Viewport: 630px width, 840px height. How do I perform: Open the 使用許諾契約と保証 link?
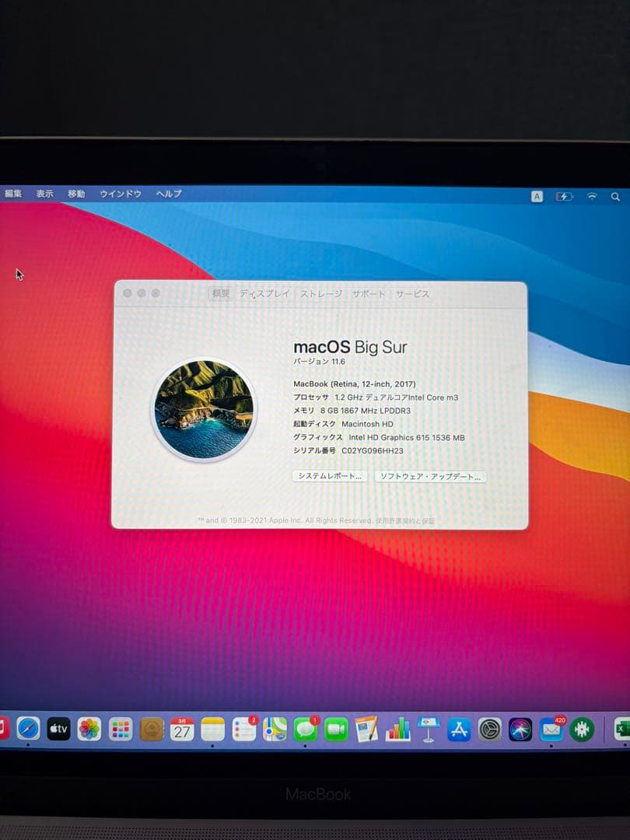point(405,520)
